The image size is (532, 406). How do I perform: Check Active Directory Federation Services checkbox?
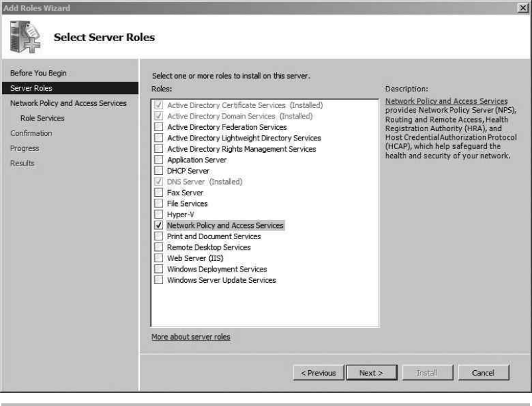pyautogui.click(x=158, y=127)
